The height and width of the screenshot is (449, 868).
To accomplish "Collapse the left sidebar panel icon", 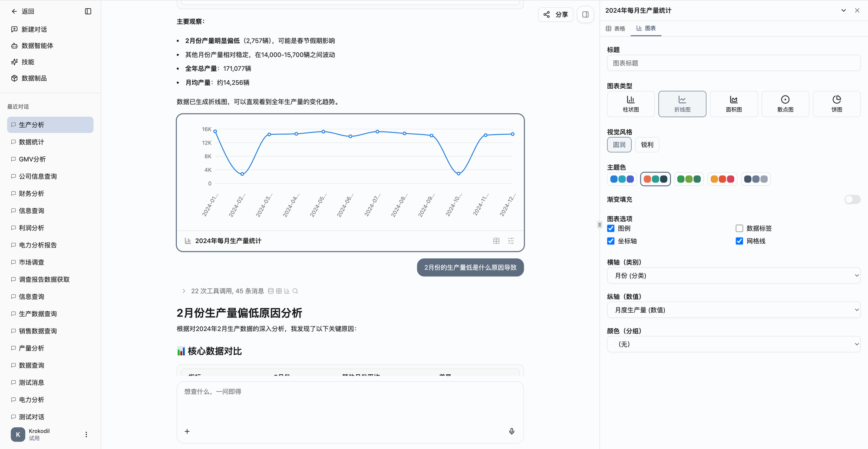I will coord(88,11).
